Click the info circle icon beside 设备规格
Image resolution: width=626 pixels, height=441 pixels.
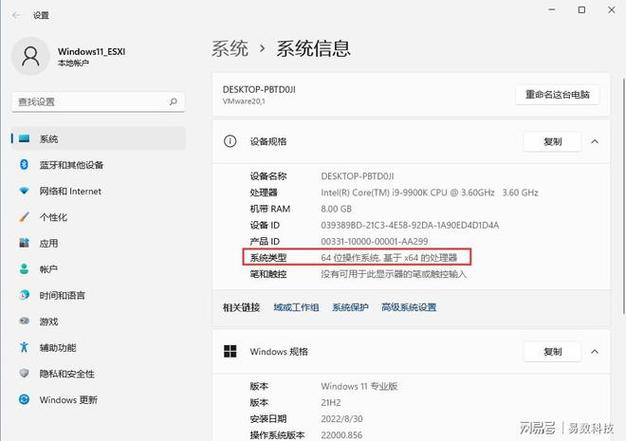click(230, 141)
